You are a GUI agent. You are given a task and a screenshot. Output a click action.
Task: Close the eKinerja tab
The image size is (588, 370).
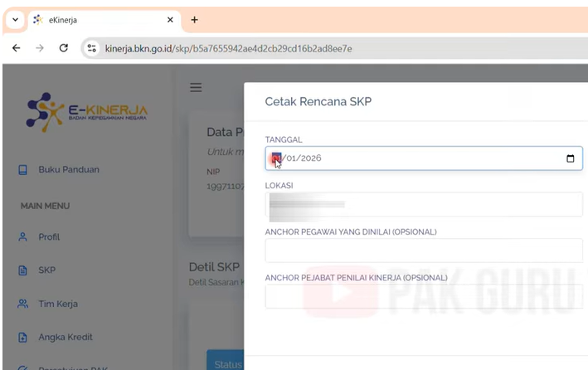tap(170, 20)
